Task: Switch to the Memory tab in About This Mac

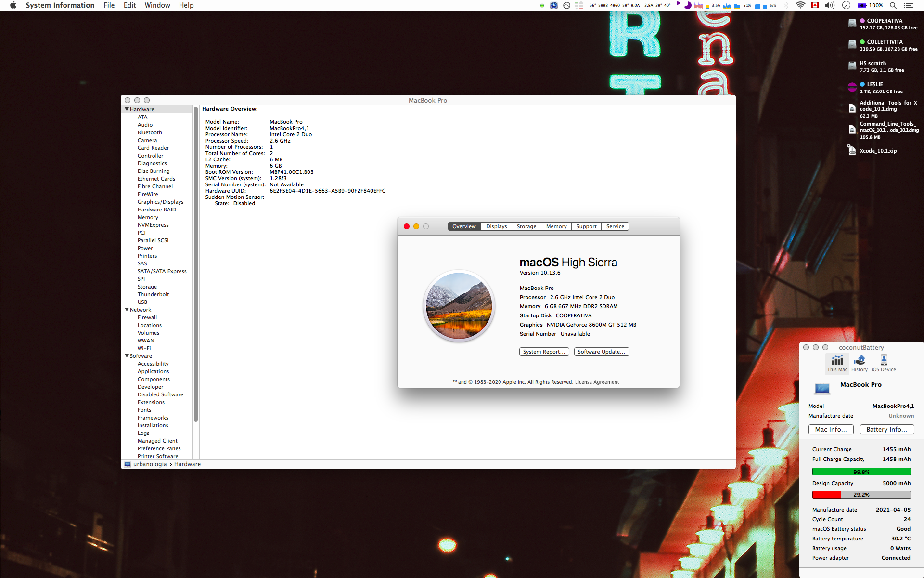Action: 556,226
